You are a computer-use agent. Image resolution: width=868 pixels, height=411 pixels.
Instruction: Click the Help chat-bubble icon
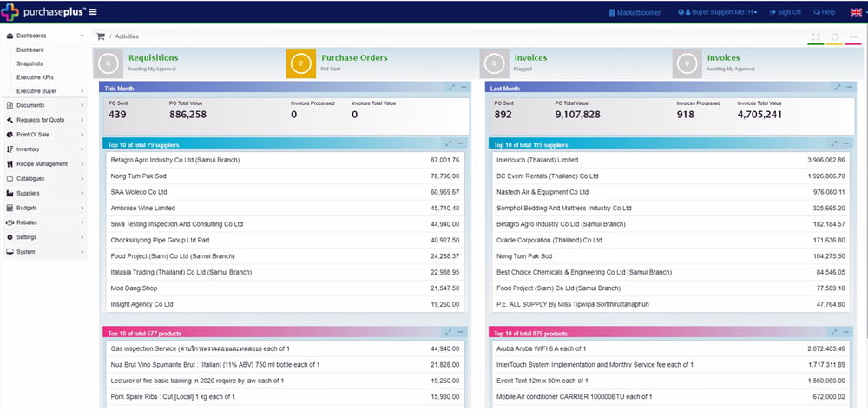pyautogui.click(x=817, y=12)
